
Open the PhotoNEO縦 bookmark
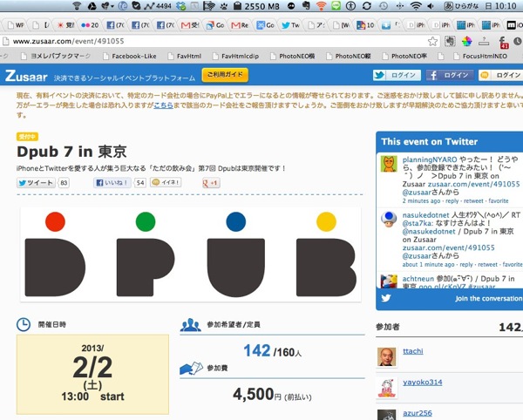tap(349, 56)
